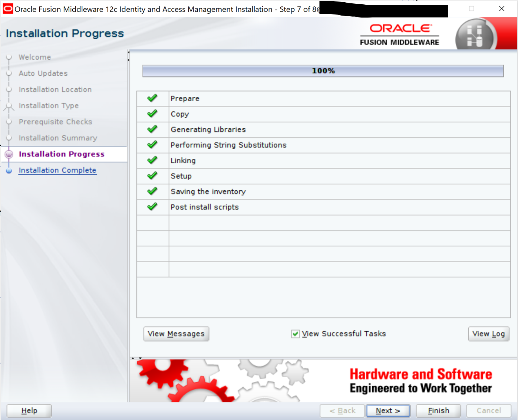Click the Installation Progress step bullet
Image resolution: width=518 pixels, height=420 pixels.
(x=9, y=154)
